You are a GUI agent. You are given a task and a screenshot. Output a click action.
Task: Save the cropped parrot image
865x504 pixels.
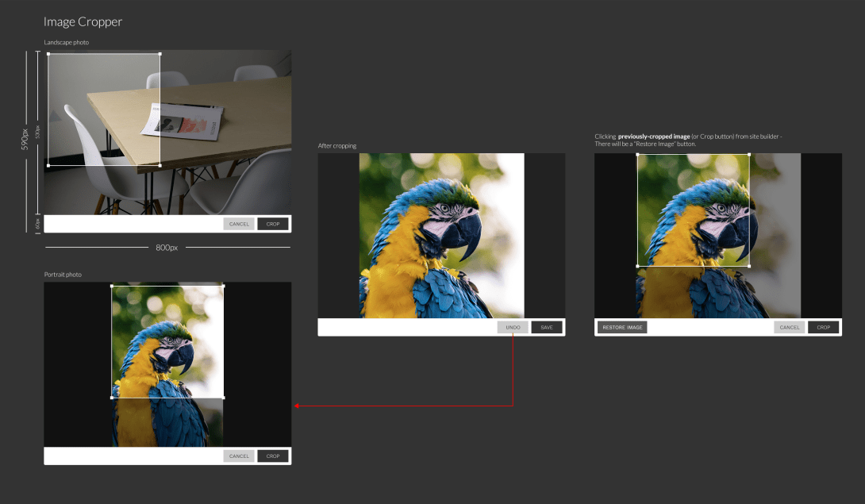point(547,327)
